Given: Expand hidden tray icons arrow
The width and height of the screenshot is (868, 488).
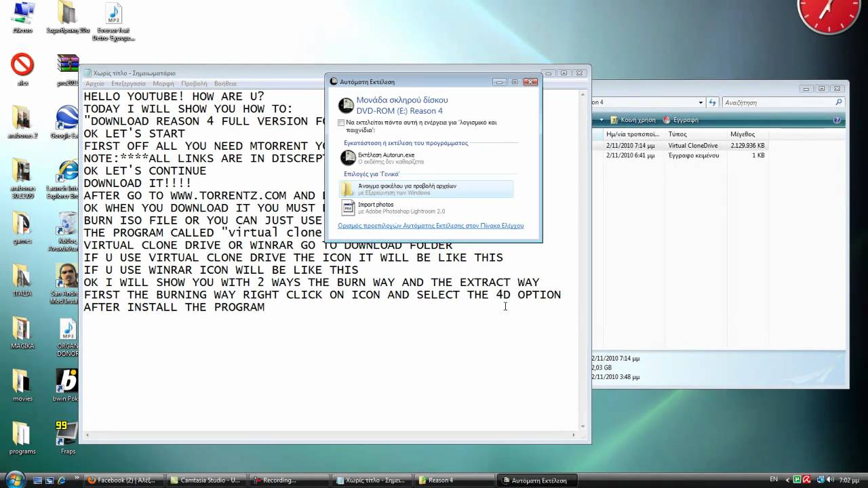Looking at the screenshot, I should click(x=787, y=479).
